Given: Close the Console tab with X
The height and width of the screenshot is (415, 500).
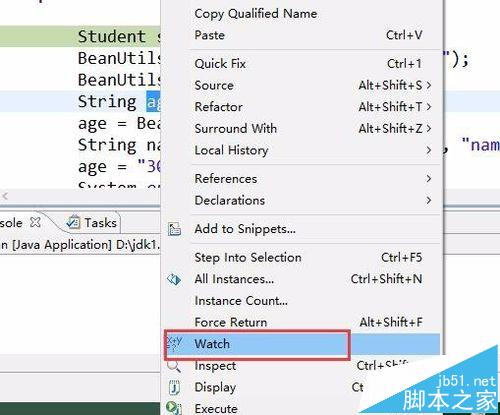Looking at the screenshot, I should click(x=35, y=222).
